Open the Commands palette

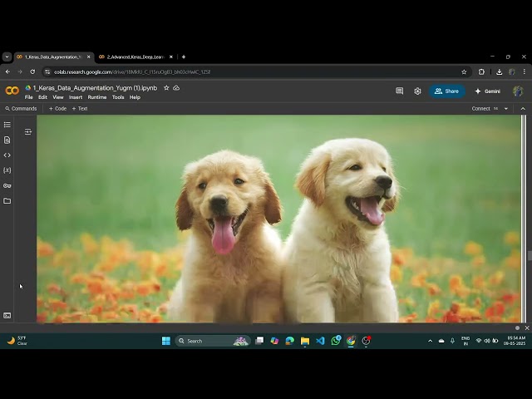click(x=21, y=109)
